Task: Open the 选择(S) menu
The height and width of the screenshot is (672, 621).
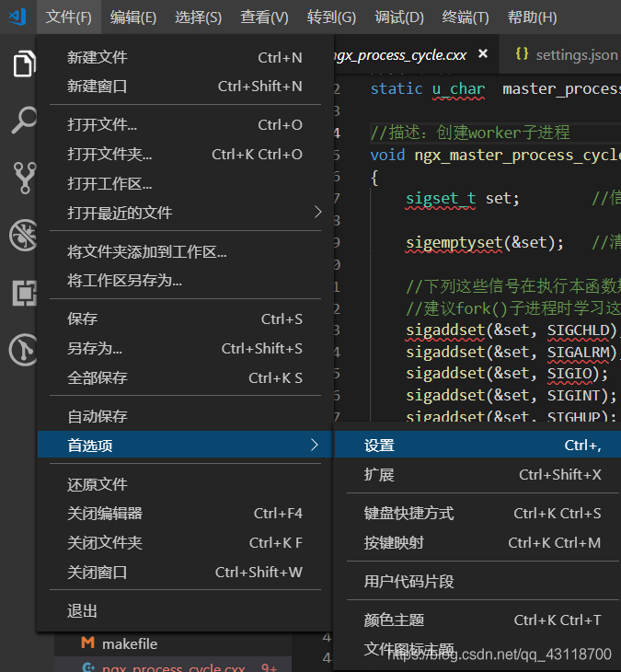Action: pos(199,17)
